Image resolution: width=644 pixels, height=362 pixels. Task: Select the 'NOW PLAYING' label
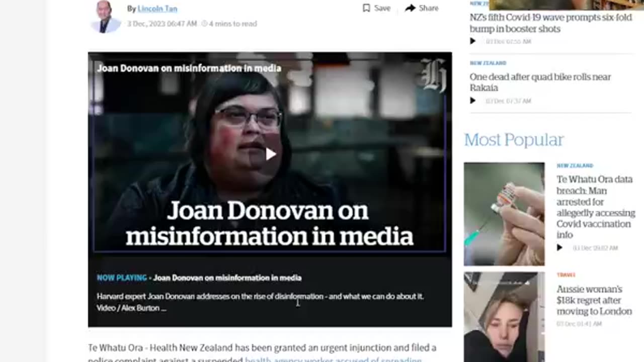coord(122,278)
